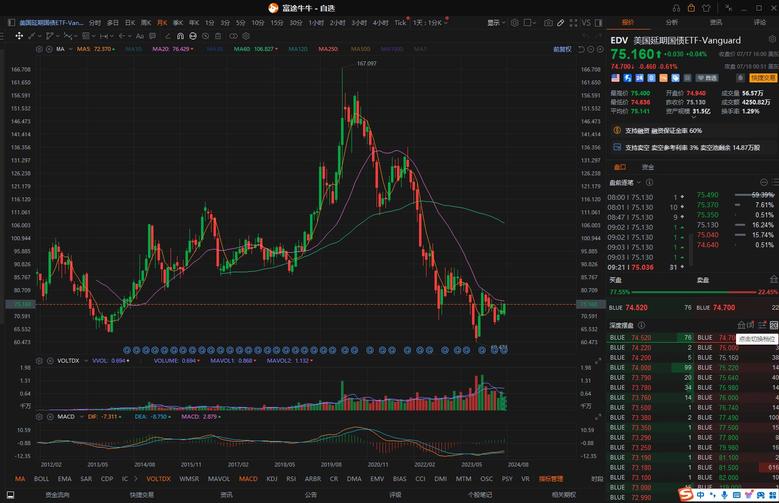Click the bell alert icon near quick trade
The width and height of the screenshot is (779, 503).
pyautogui.click(x=740, y=78)
